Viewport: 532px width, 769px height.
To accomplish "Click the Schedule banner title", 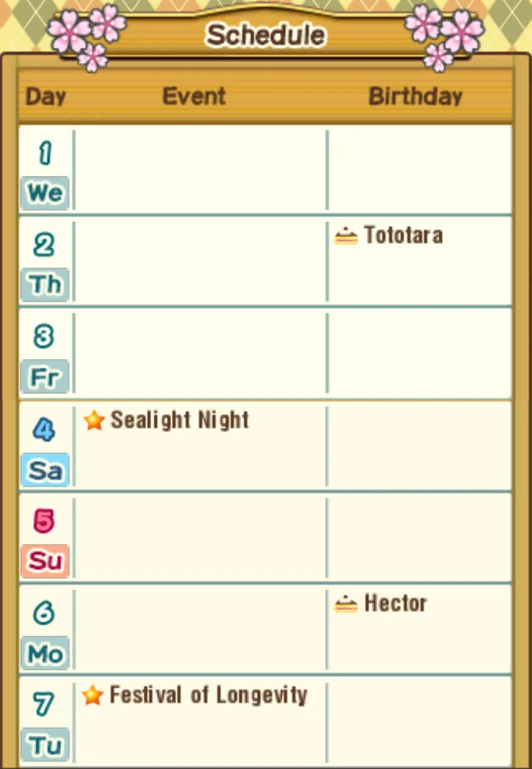I will (x=266, y=35).
